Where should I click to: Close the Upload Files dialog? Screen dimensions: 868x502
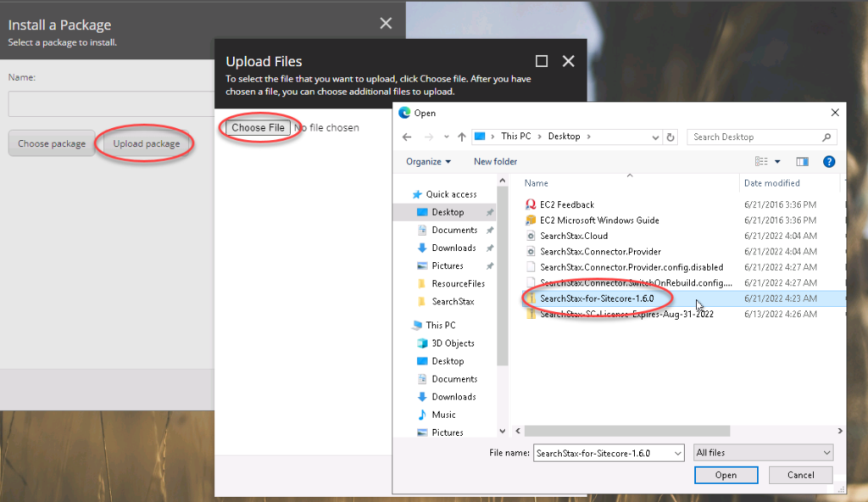[568, 61]
